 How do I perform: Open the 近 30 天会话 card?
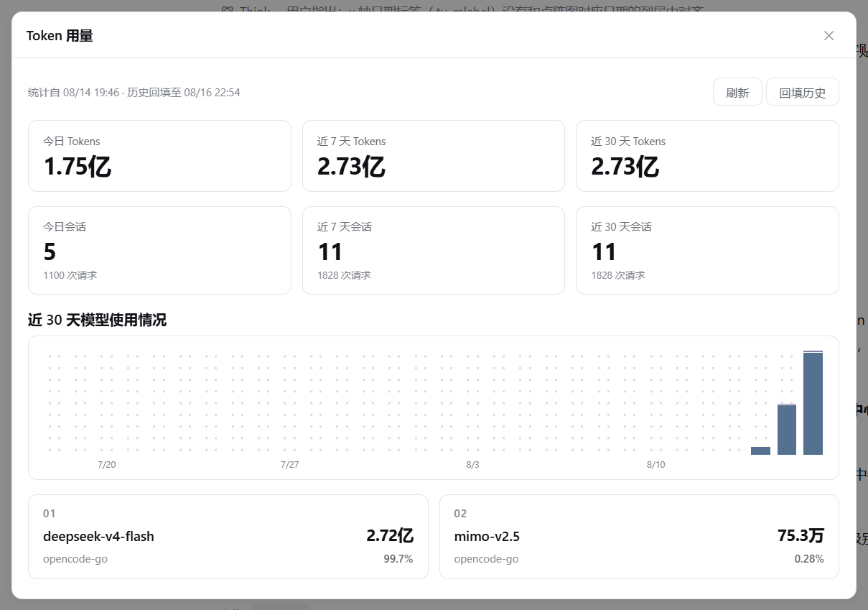[707, 251]
